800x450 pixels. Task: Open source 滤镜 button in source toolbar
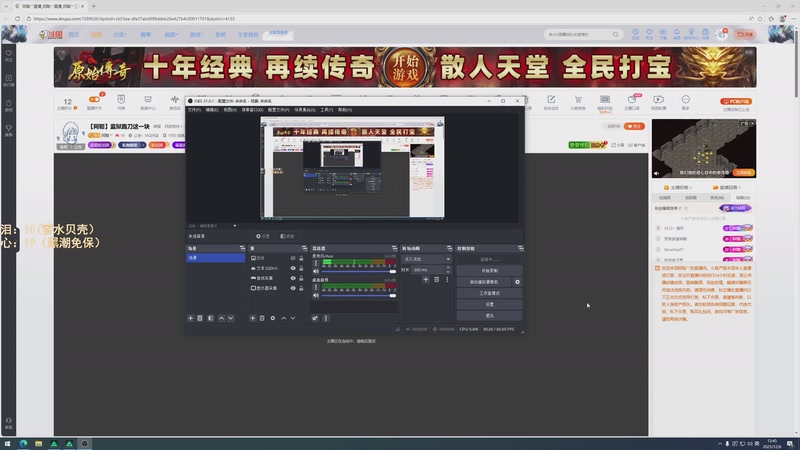(x=287, y=236)
